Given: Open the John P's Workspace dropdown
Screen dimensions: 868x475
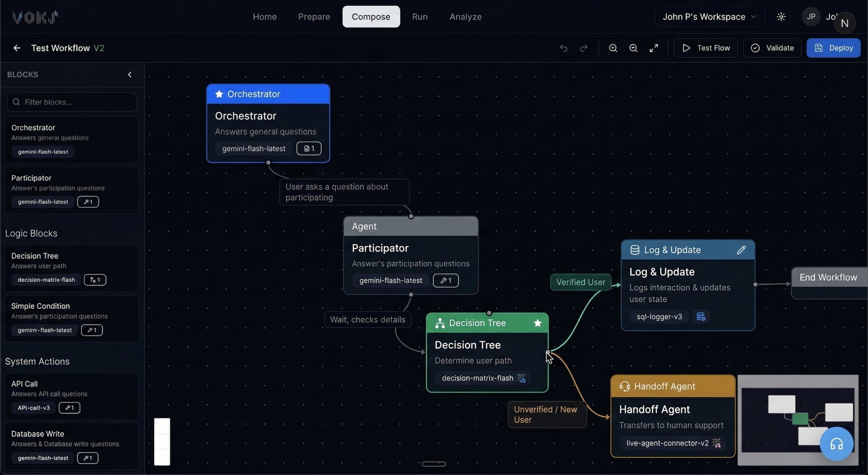Looking at the screenshot, I should (x=710, y=16).
